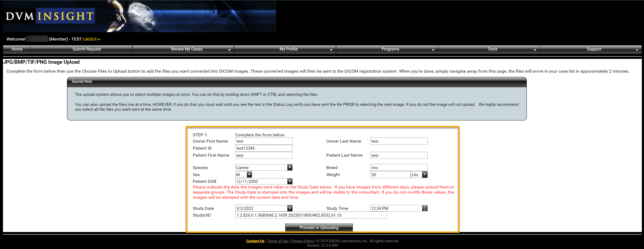644x249 pixels.
Task: Click the StudyUID text field
Action: point(311,215)
